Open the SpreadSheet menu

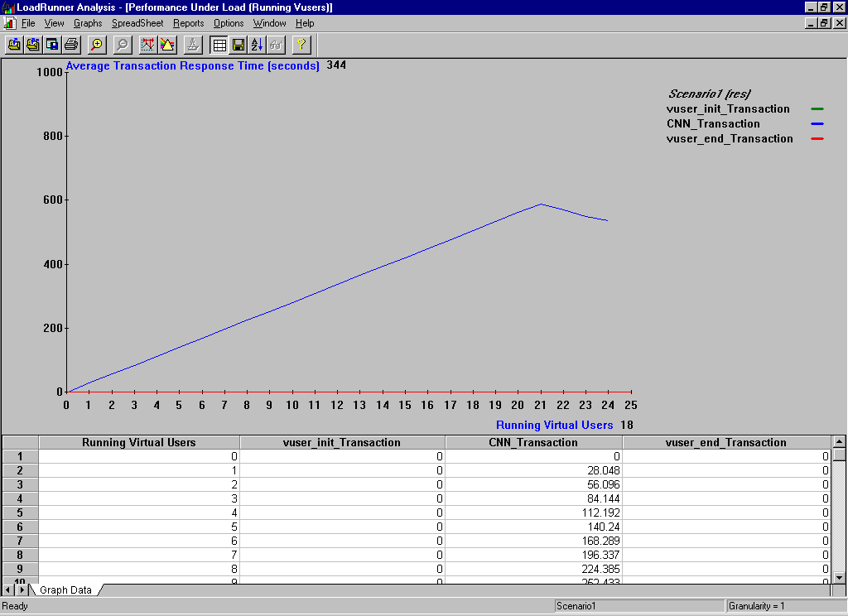(137, 23)
